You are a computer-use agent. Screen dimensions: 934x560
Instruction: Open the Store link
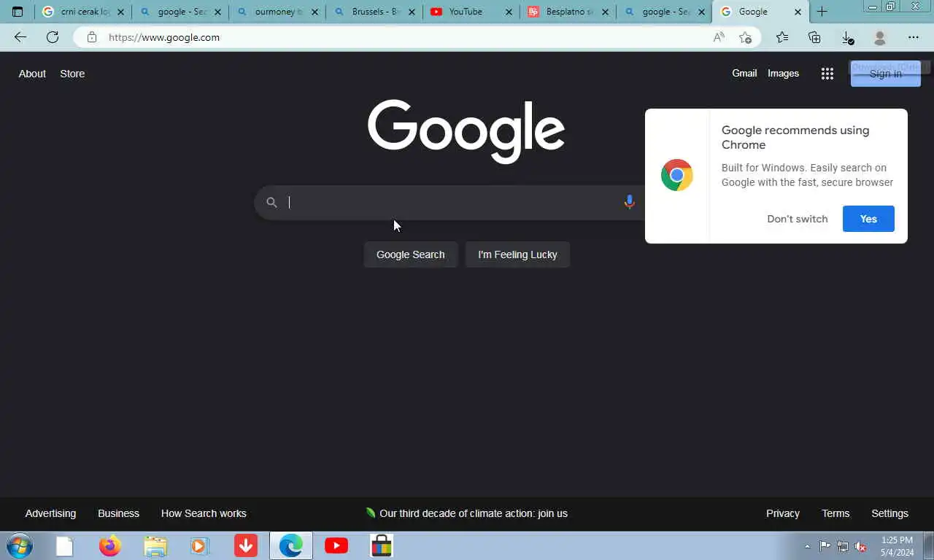point(72,74)
